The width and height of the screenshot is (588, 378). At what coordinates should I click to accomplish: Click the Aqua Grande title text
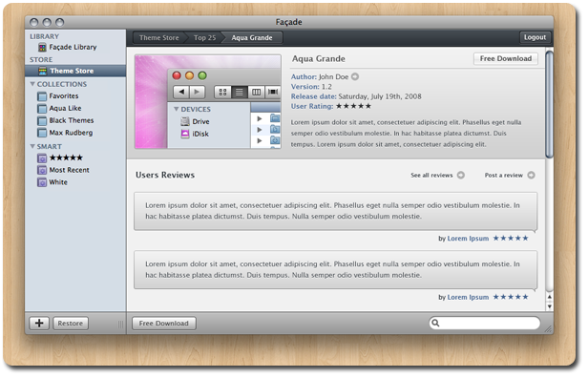319,59
